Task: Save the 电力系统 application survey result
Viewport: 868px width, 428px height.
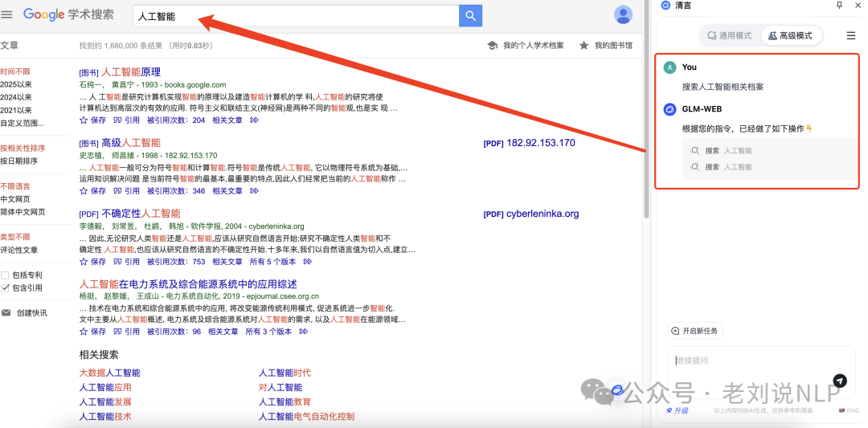Action: pyautogui.click(x=92, y=332)
